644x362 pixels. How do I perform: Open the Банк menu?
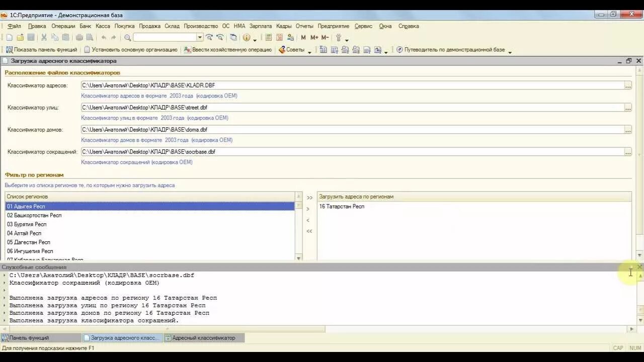85,26
